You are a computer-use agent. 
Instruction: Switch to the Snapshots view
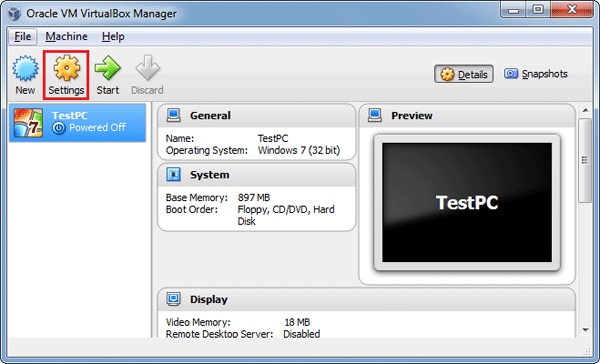coord(536,74)
